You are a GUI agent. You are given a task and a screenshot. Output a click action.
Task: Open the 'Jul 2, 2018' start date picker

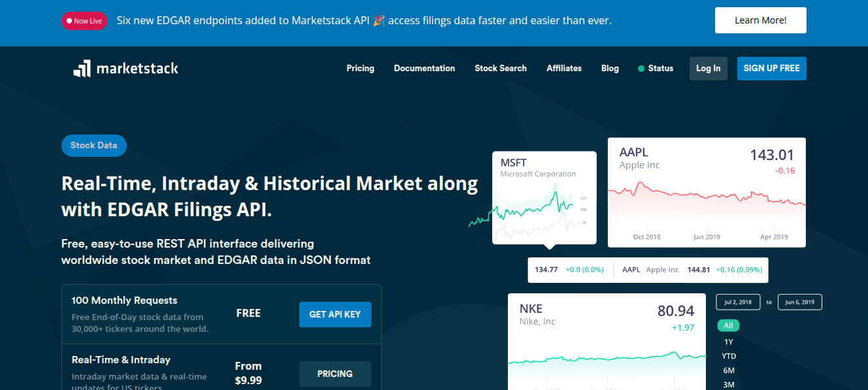[x=737, y=302]
